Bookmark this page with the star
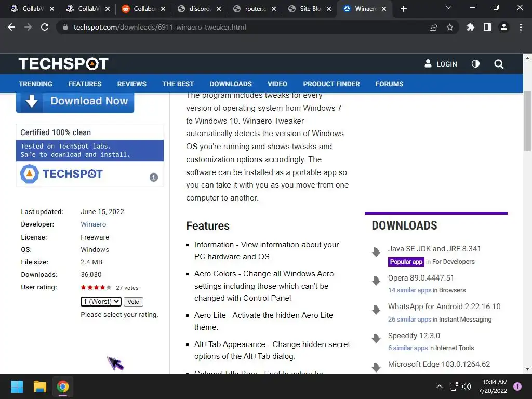The image size is (532, 399). point(450,27)
